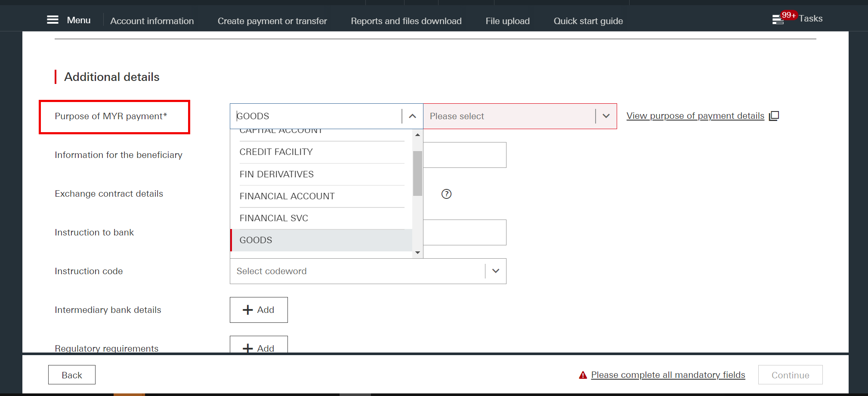Image resolution: width=868 pixels, height=396 pixels.
Task: Click the Back button
Action: [x=72, y=375]
